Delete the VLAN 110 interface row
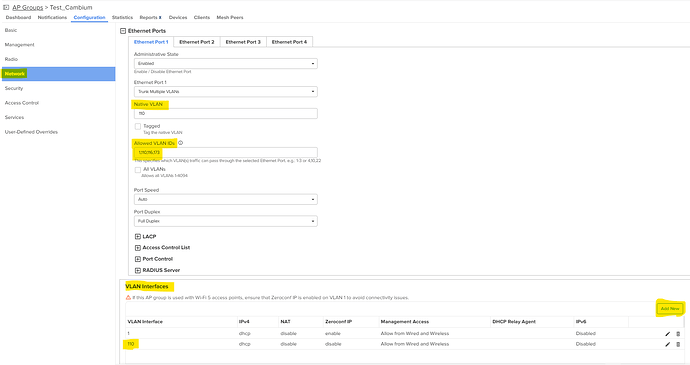Image resolution: width=690 pixels, height=365 pixels. tap(678, 344)
